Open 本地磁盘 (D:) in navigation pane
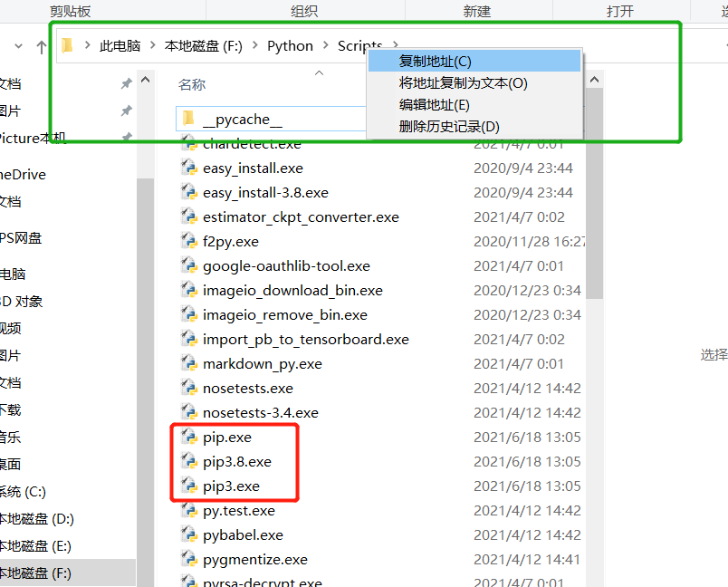The image size is (728, 587). click(36, 519)
